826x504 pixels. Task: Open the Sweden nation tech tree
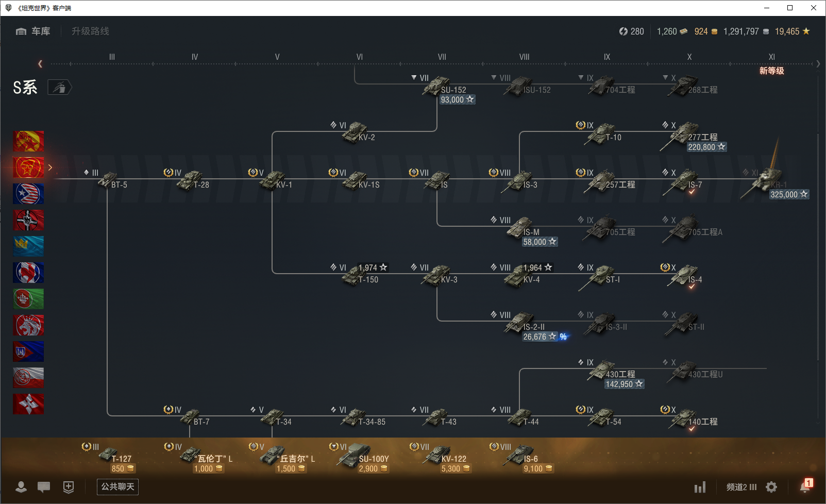point(28,246)
